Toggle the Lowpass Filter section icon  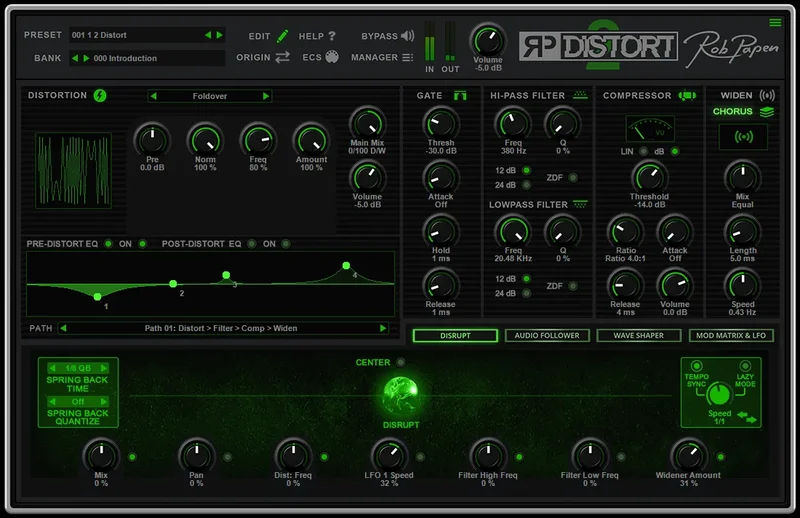click(x=580, y=204)
